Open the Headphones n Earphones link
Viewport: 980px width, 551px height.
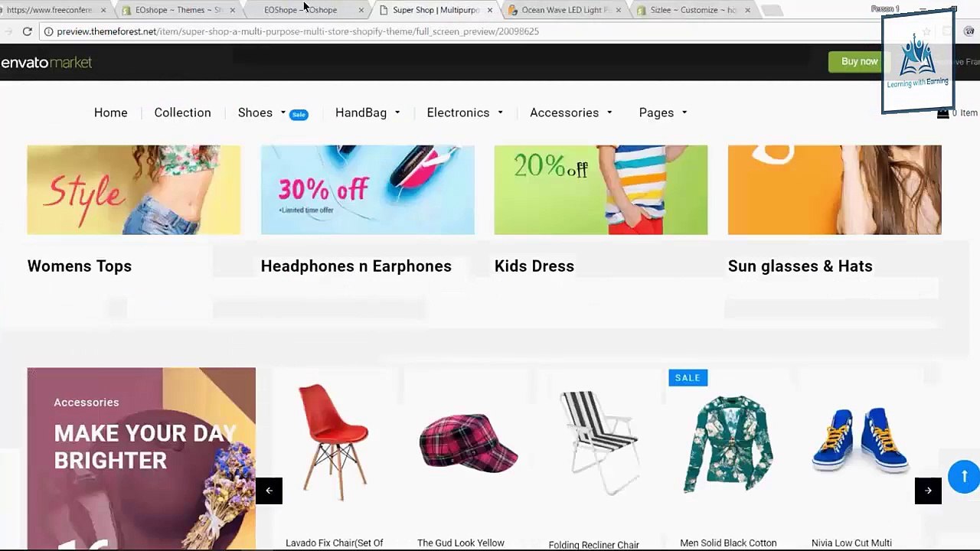point(356,266)
